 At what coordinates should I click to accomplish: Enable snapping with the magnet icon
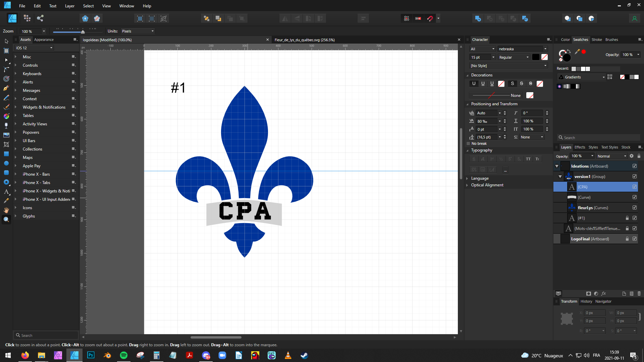pyautogui.click(x=430, y=18)
